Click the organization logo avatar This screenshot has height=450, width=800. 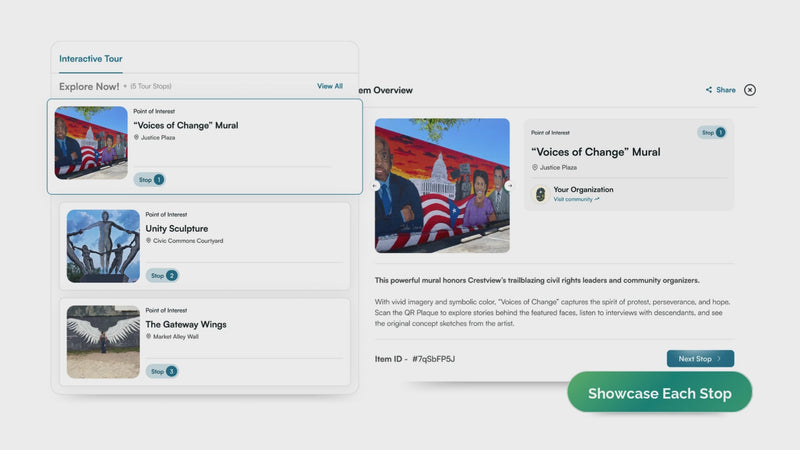tap(541, 194)
